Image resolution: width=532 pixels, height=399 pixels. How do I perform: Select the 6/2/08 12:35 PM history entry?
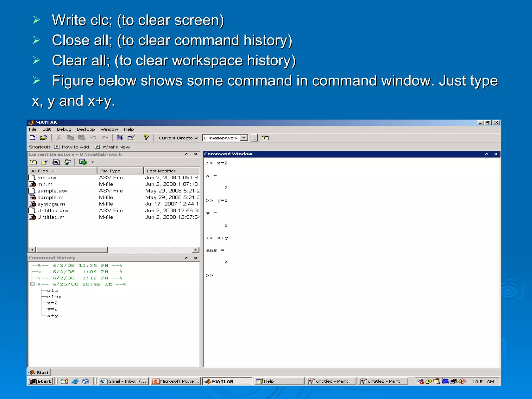[x=80, y=265]
